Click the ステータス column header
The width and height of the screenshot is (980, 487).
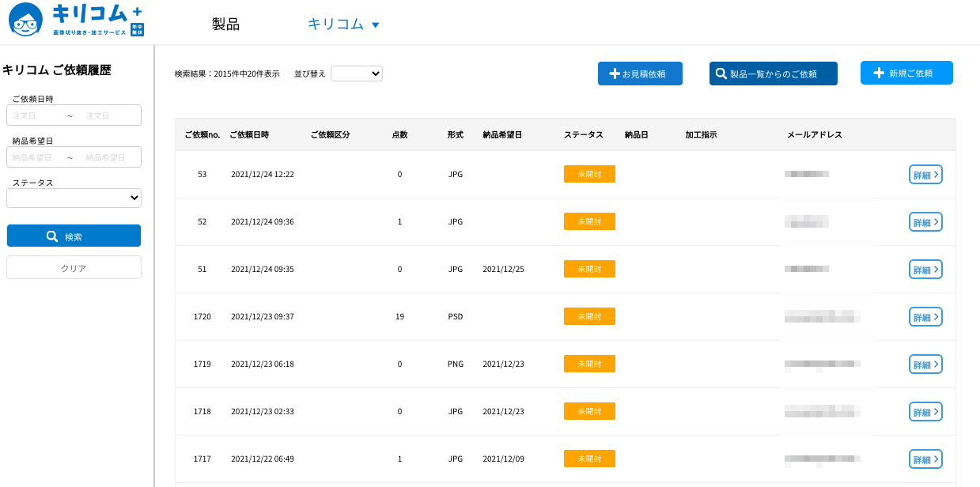coord(584,134)
